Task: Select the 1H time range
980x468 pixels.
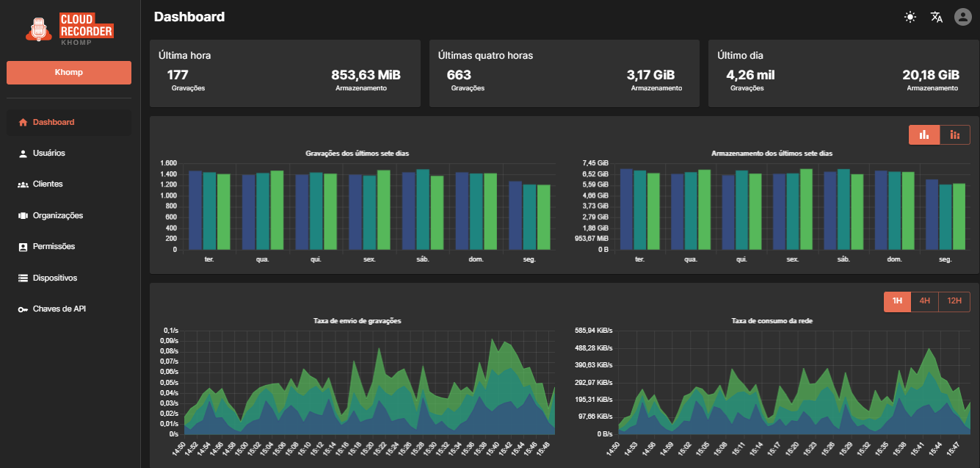Action: pos(897,301)
